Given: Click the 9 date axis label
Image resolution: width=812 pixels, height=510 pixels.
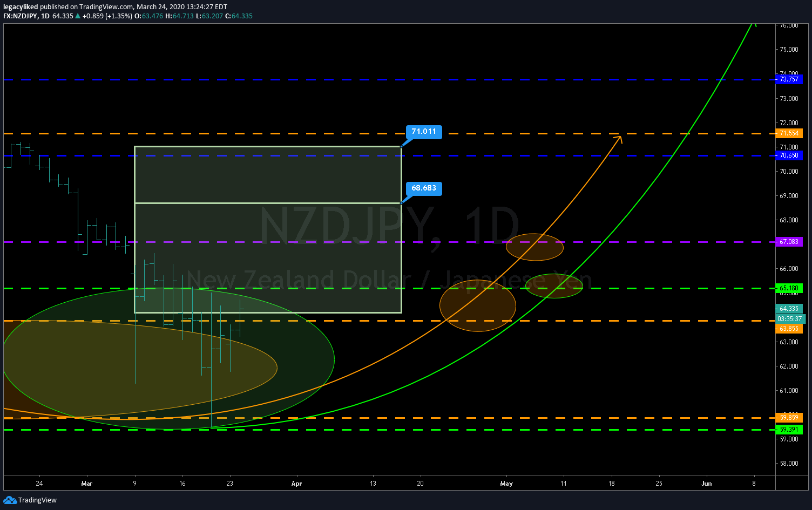Looking at the screenshot, I should pyautogui.click(x=134, y=484).
